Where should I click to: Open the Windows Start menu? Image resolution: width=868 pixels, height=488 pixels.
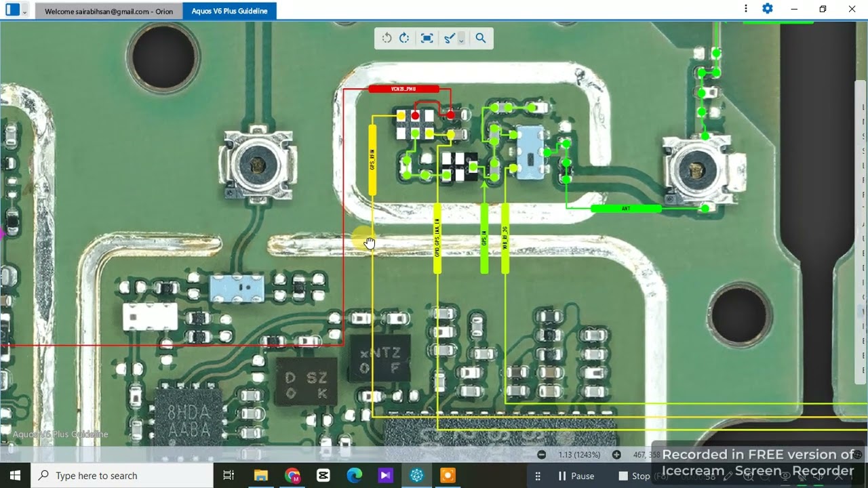click(x=15, y=475)
